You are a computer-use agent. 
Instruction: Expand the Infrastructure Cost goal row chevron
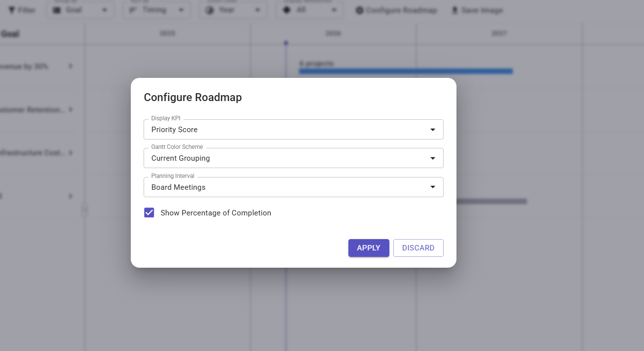click(x=71, y=153)
